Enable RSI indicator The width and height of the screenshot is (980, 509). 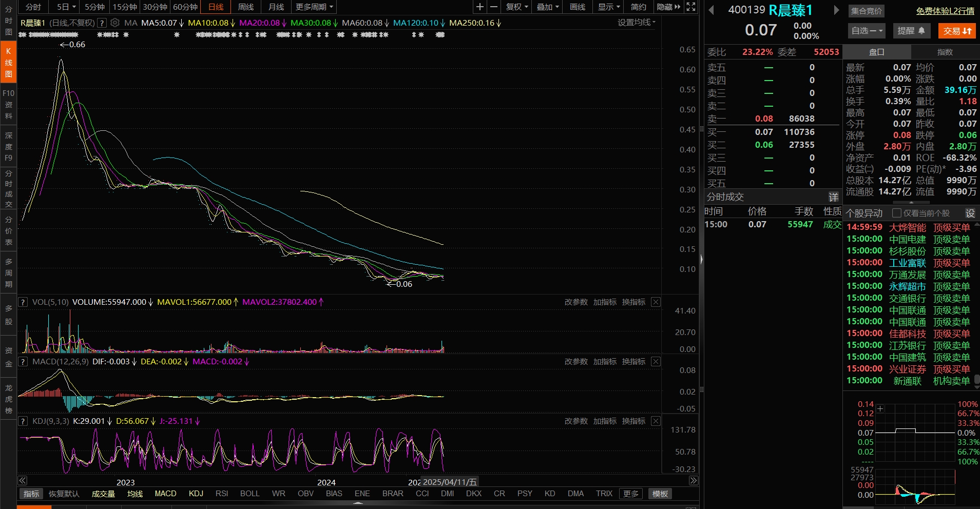coord(222,494)
